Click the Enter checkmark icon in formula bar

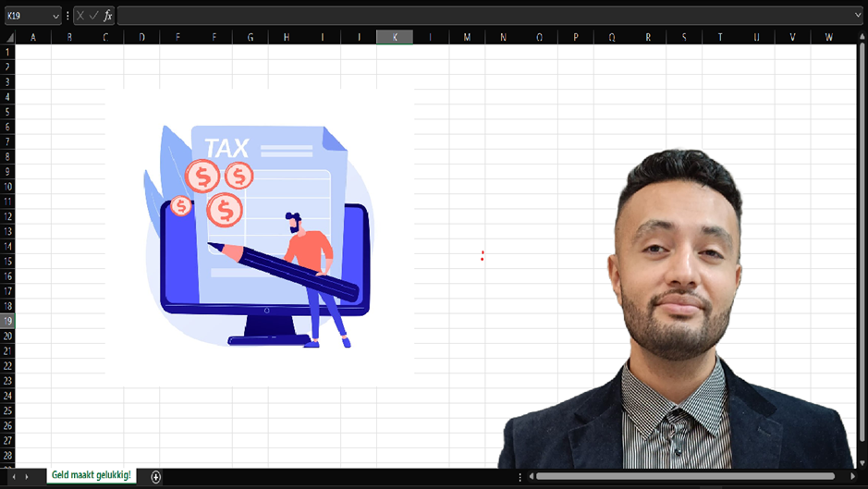coord(93,16)
